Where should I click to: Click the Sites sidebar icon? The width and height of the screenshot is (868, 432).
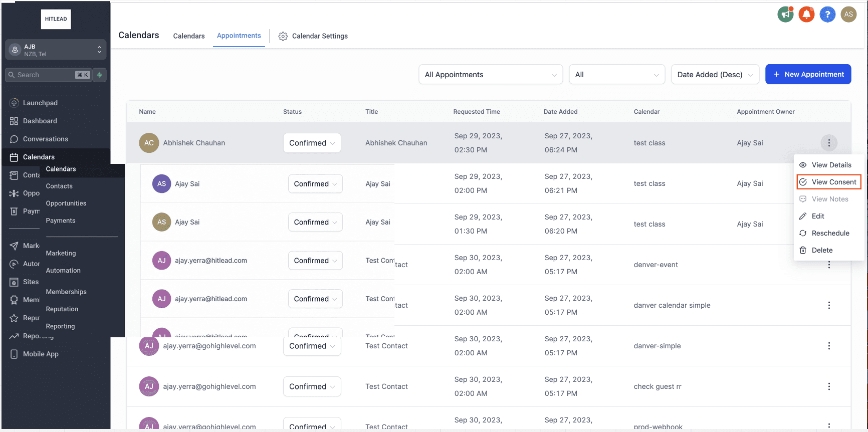(x=14, y=282)
